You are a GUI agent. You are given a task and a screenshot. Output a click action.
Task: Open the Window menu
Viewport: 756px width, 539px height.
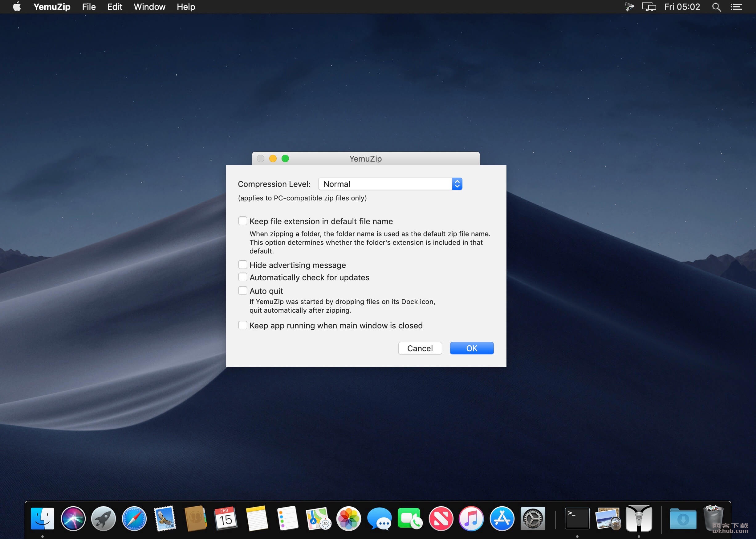pos(149,7)
